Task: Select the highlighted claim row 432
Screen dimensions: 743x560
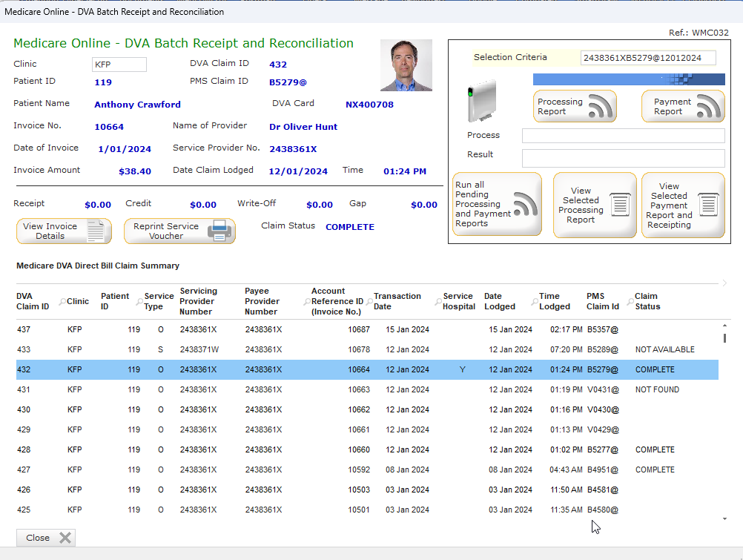Action: tap(367, 369)
